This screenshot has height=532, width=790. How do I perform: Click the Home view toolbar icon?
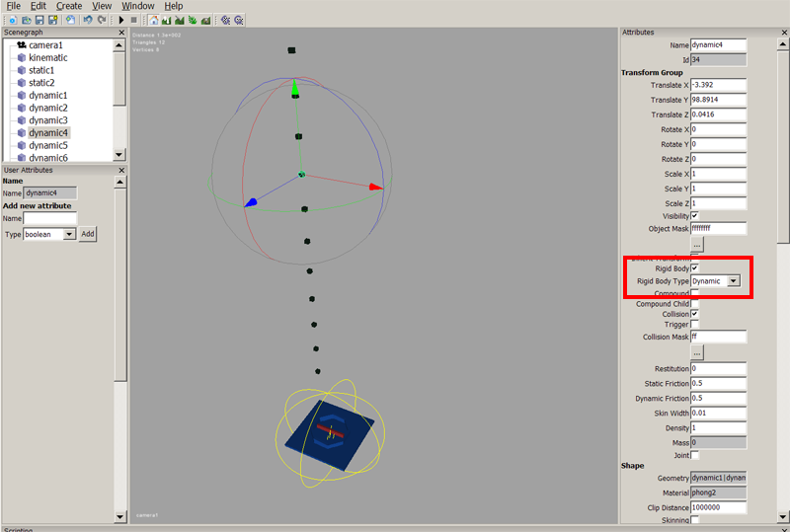[153, 20]
